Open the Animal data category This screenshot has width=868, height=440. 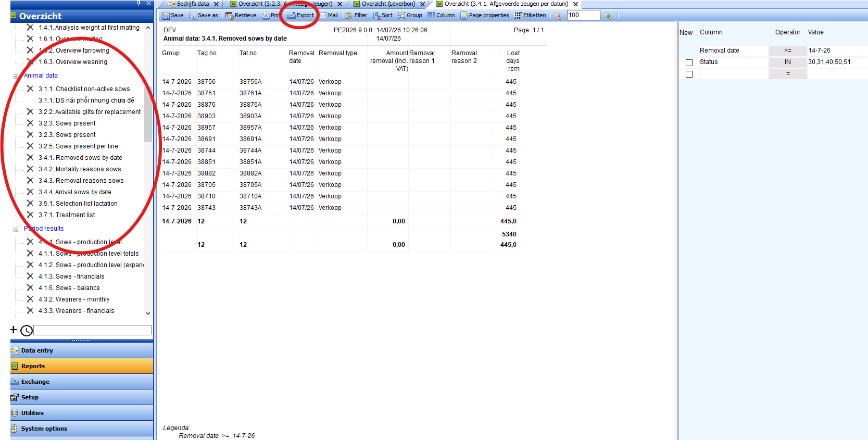41,76
